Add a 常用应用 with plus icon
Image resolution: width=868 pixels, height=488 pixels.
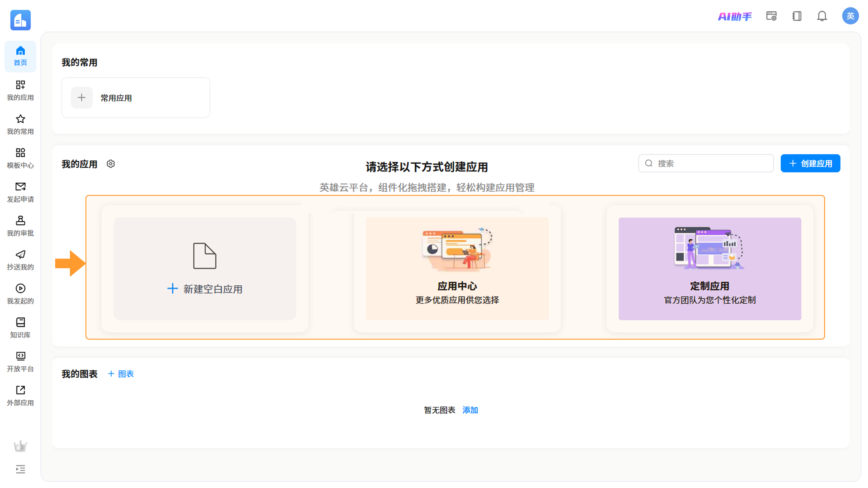(x=82, y=98)
